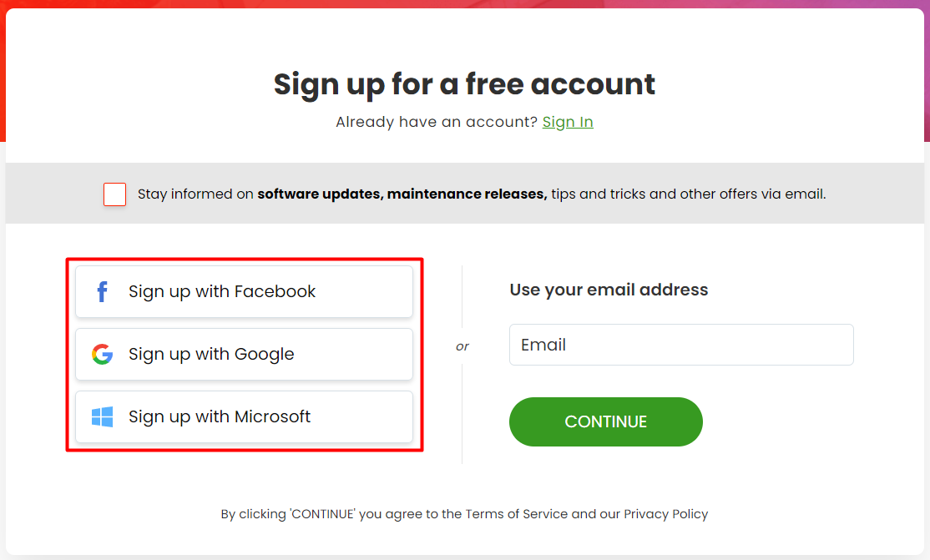Choose the Sign up with Google button
This screenshot has width=930, height=560.
pos(244,354)
